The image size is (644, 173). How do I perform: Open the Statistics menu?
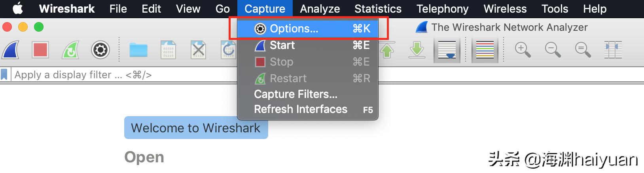click(x=378, y=9)
